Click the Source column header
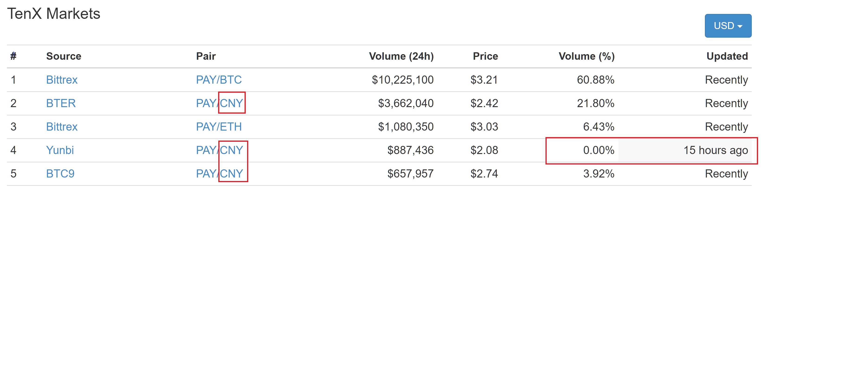This screenshot has height=365, width=868. [x=64, y=56]
